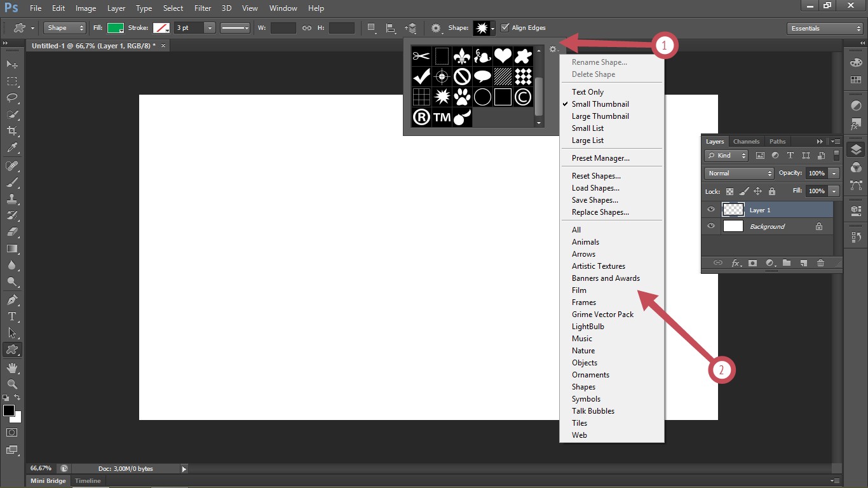
Task: Delete layer with trash icon
Action: (x=820, y=263)
